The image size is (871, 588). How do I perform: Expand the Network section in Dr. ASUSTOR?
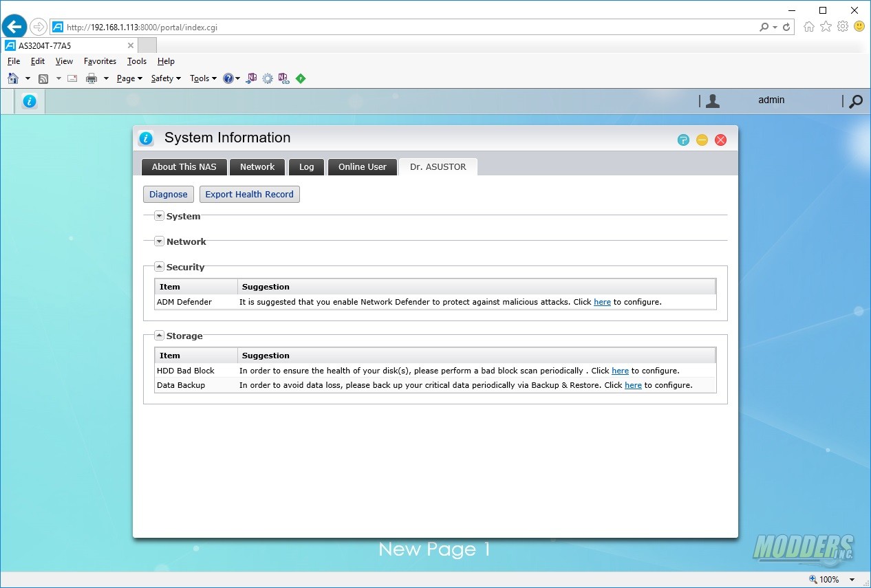click(159, 241)
